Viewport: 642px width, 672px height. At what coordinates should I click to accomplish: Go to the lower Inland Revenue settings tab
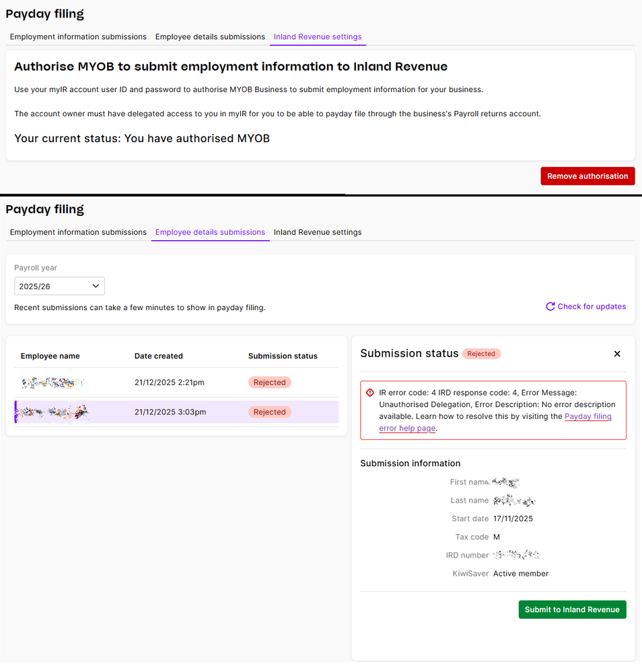318,232
